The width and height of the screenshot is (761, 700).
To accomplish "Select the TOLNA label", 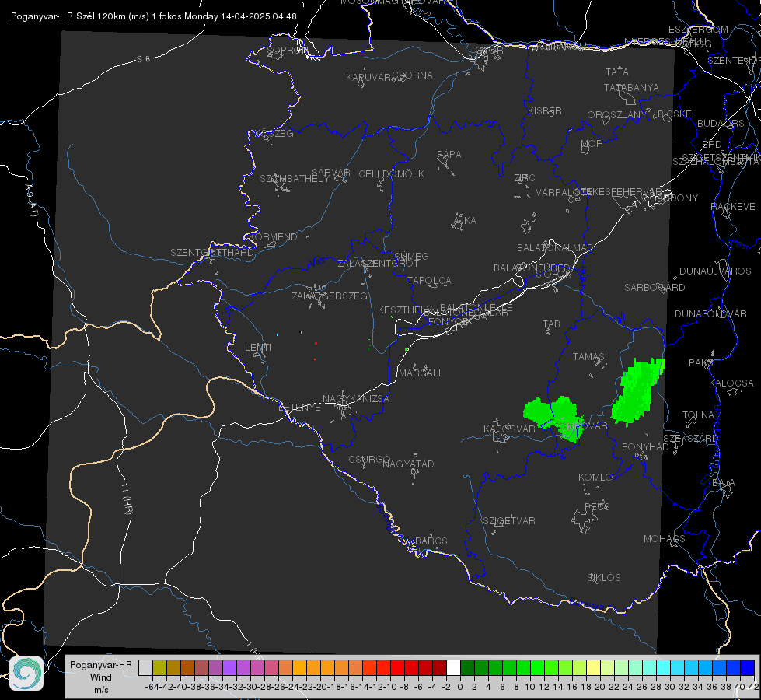I will tap(698, 415).
